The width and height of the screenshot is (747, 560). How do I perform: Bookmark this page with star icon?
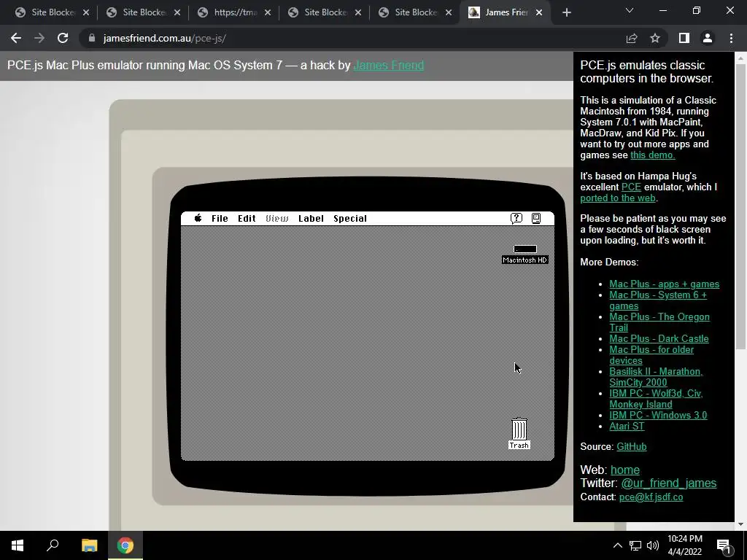click(x=655, y=38)
